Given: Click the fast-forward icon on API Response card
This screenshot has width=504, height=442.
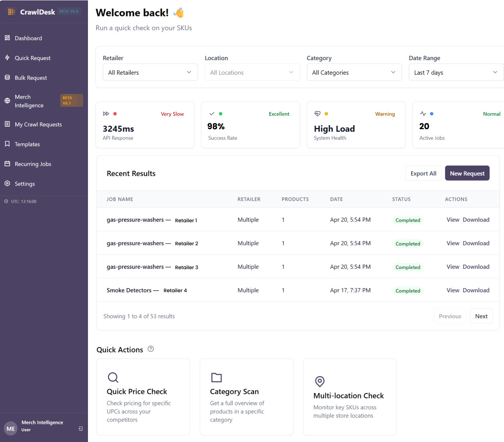Looking at the screenshot, I should (x=106, y=114).
